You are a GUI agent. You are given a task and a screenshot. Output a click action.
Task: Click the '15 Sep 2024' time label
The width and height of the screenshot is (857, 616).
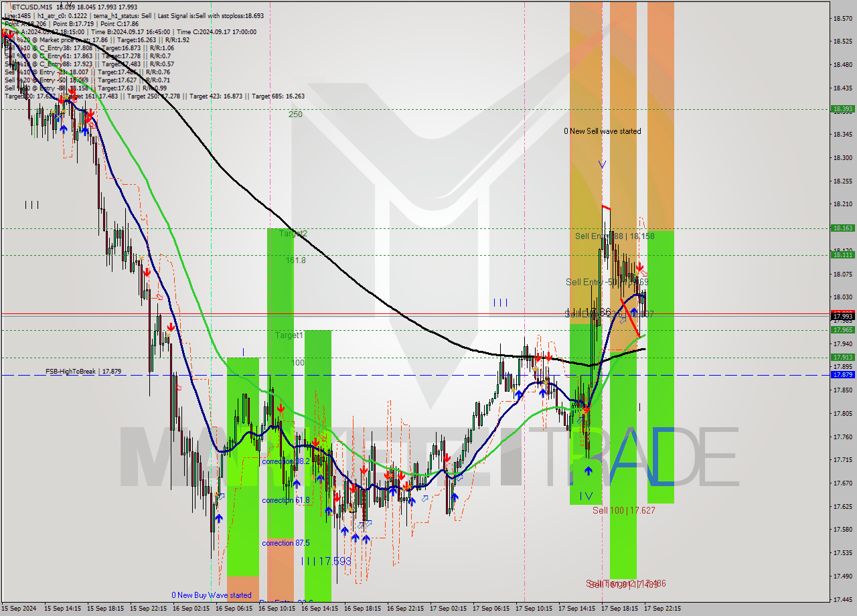point(20,609)
